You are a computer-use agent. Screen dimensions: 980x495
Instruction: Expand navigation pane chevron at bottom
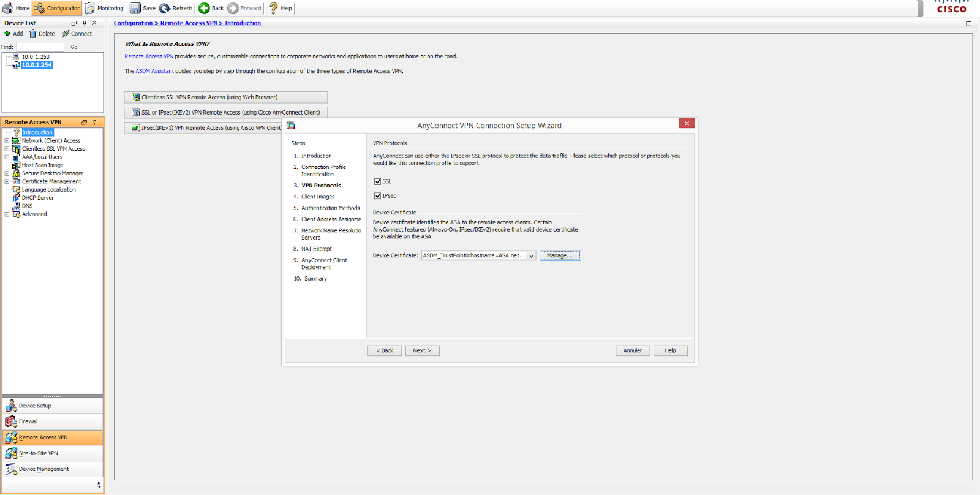coord(99,484)
